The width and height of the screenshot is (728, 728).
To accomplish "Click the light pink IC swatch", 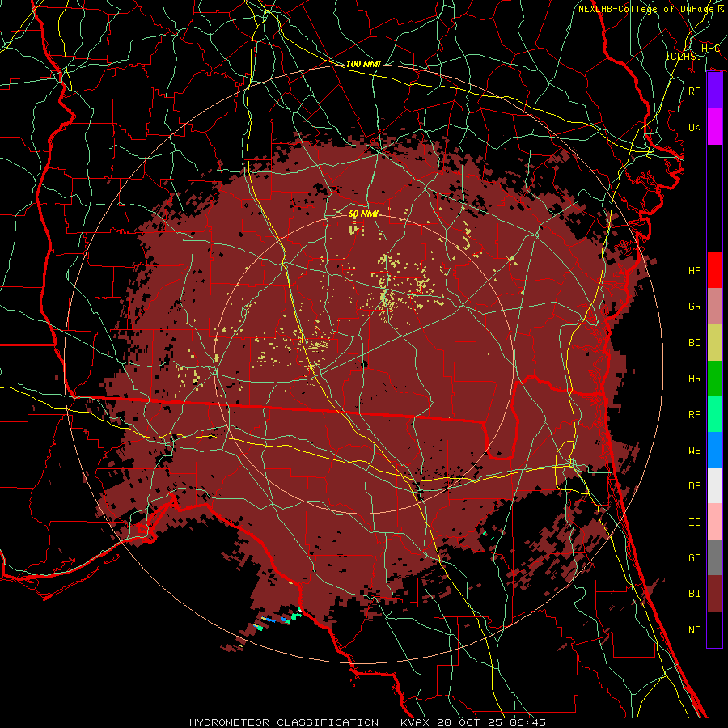I will (714, 522).
